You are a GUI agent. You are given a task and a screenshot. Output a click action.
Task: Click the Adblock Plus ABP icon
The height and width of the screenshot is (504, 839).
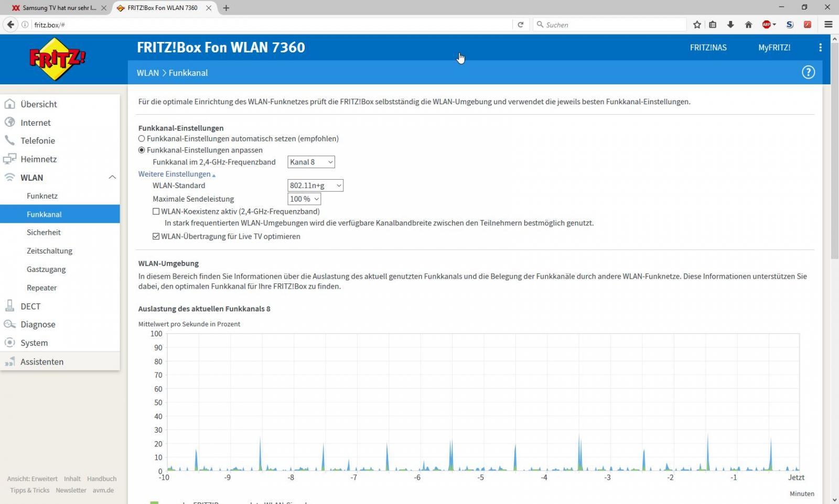pyautogui.click(x=767, y=25)
